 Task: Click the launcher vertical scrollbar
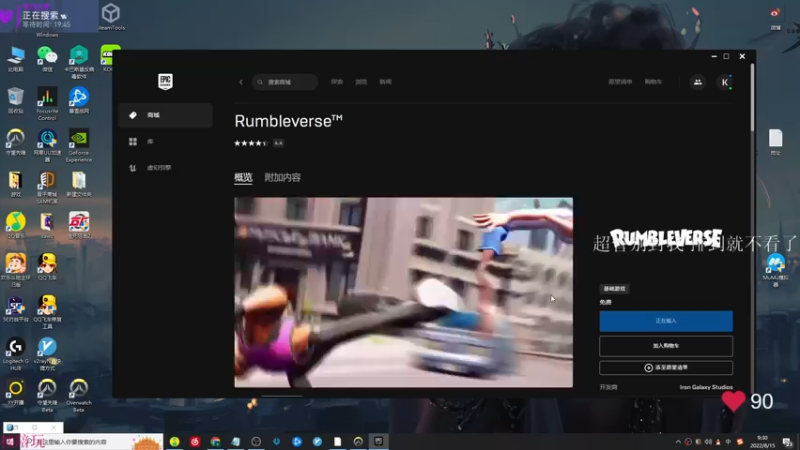[x=753, y=97]
